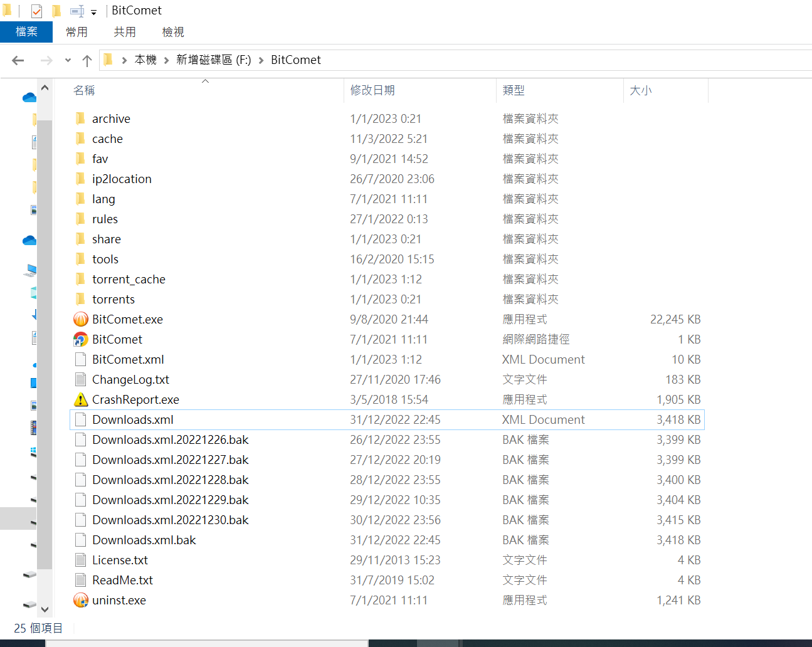This screenshot has height=647, width=812.
Task: Expand the recent locations dropdown arrow
Action: tap(68, 60)
